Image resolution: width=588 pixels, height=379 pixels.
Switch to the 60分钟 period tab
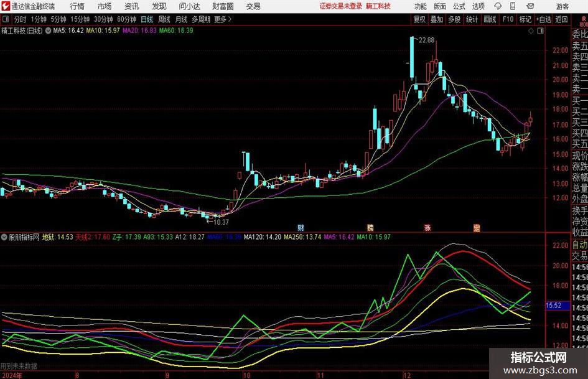126,19
